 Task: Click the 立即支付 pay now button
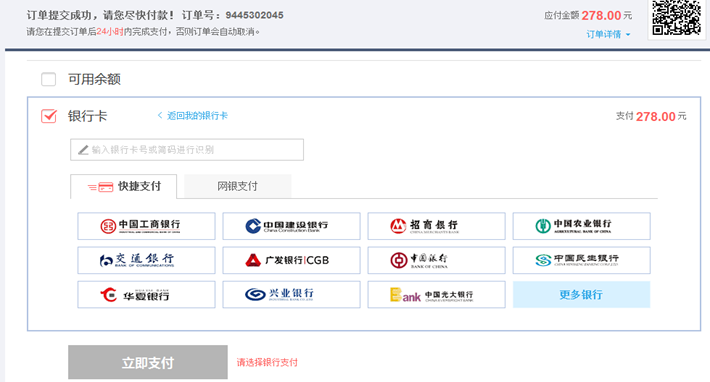[148, 362]
